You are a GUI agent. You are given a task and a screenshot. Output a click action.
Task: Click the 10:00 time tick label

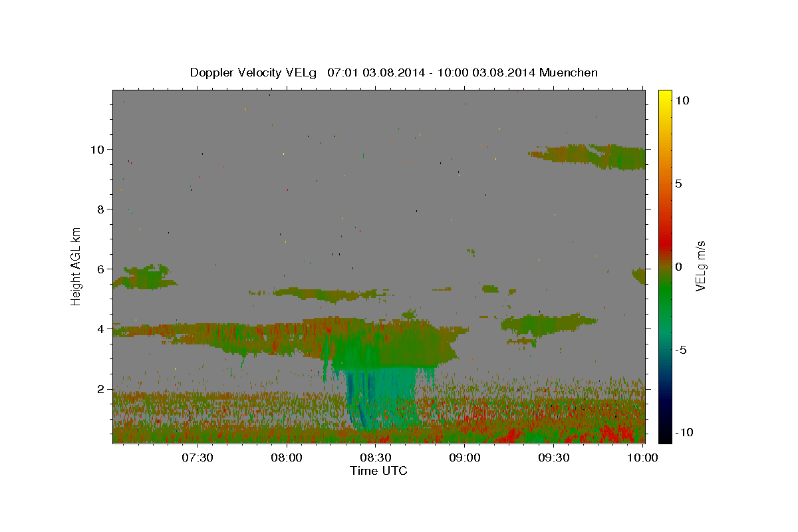click(x=642, y=458)
